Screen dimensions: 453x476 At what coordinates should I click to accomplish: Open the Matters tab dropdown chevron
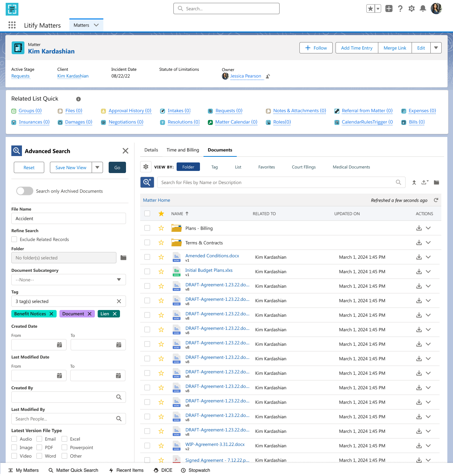pos(96,25)
